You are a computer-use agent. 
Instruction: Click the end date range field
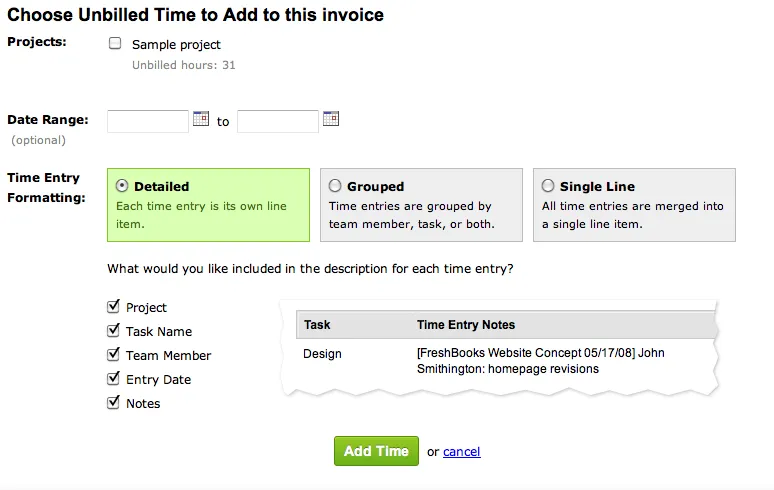tap(277, 121)
